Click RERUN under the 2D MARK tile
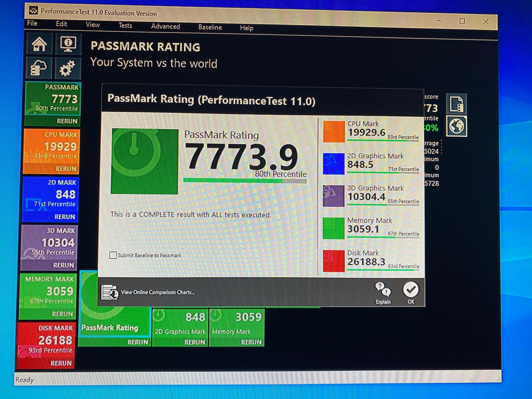 (65, 217)
